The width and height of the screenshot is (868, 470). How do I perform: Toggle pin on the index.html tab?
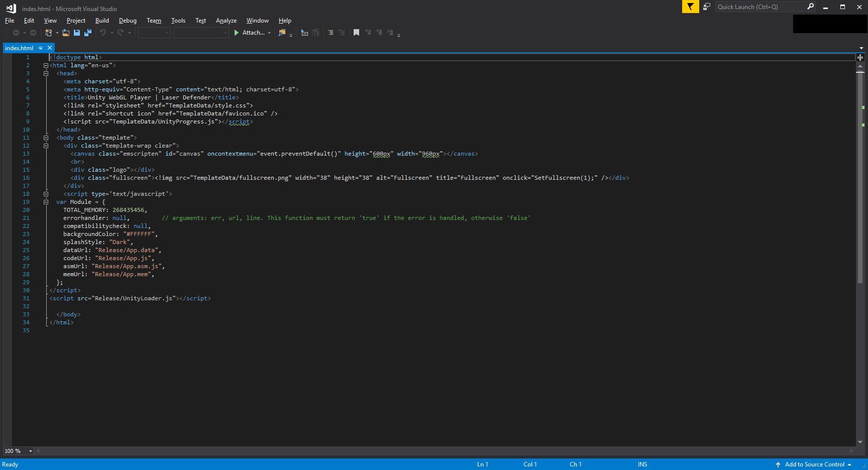point(41,48)
